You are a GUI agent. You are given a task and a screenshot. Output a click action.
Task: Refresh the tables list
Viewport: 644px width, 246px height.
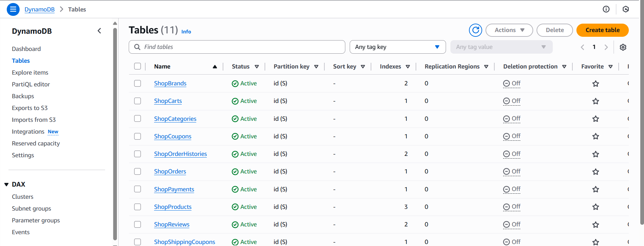click(475, 30)
